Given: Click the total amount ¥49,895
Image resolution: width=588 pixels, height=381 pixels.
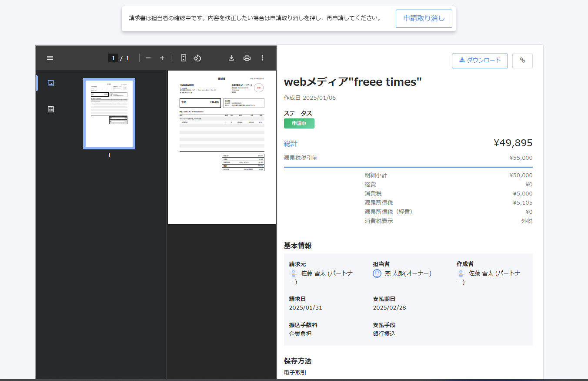Looking at the screenshot, I should (x=513, y=143).
